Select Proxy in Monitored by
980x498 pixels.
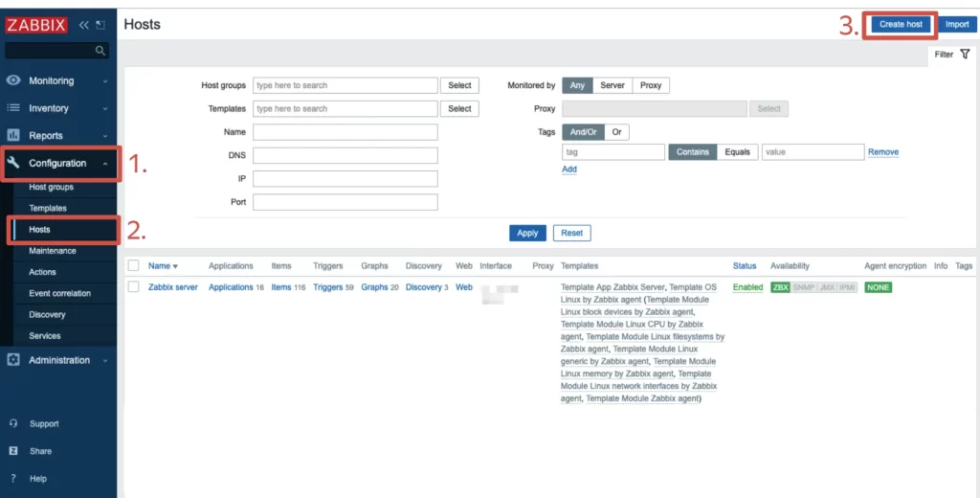pyautogui.click(x=651, y=85)
